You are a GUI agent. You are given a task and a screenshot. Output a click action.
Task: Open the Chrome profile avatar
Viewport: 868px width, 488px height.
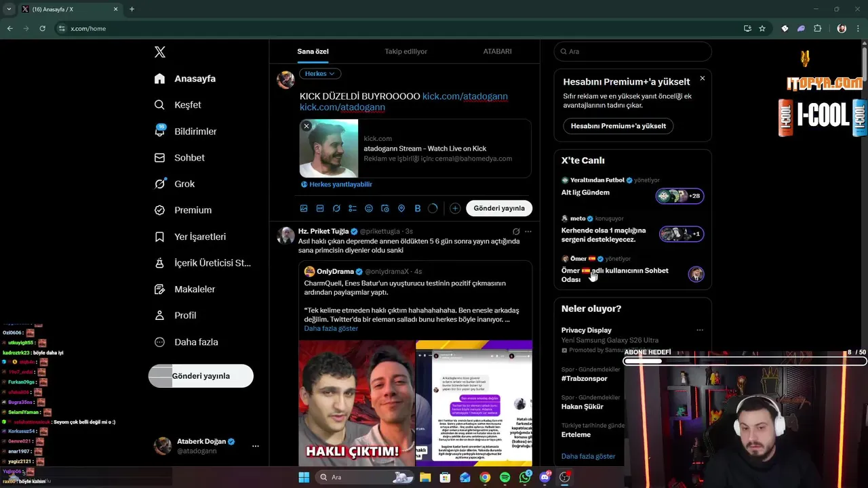click(842, 28)
